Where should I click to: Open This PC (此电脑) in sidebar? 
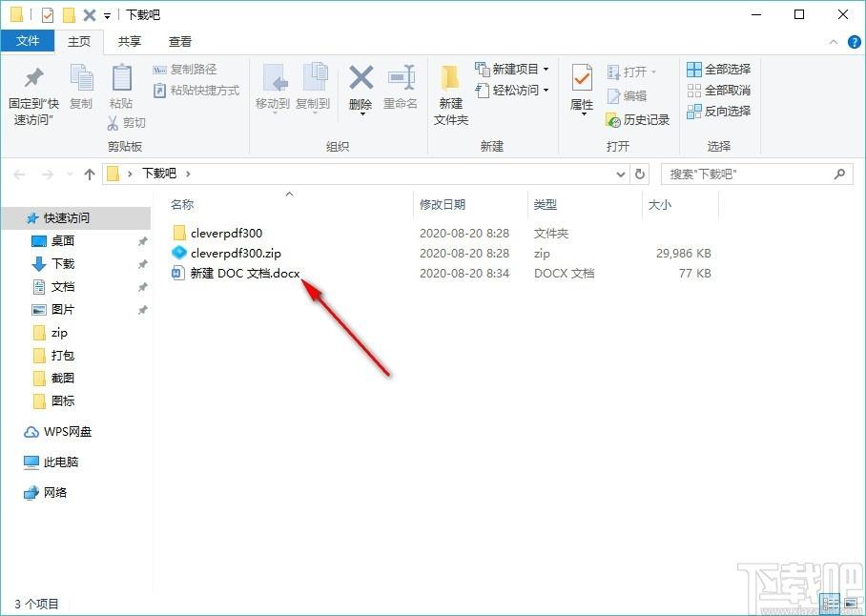pos(61,462)
